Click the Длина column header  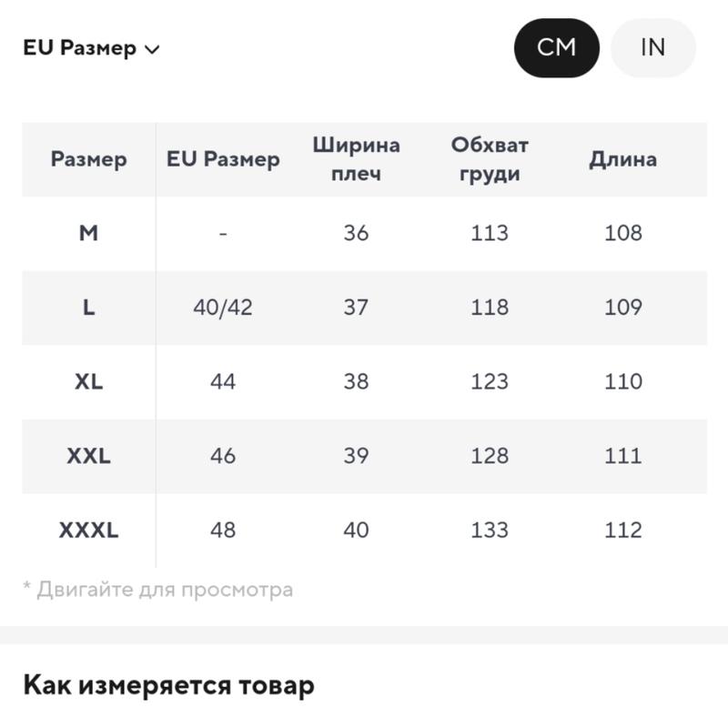(622, 160)
